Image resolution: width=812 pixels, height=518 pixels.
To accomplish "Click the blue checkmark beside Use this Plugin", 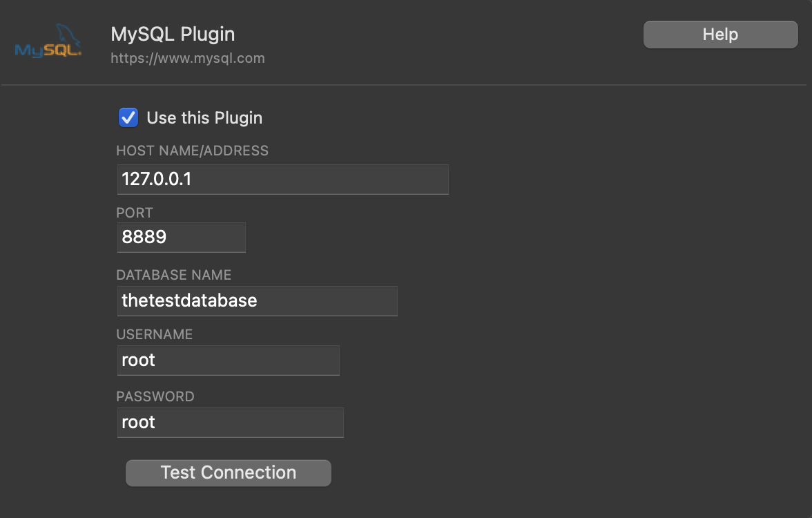I will (128, 117).
